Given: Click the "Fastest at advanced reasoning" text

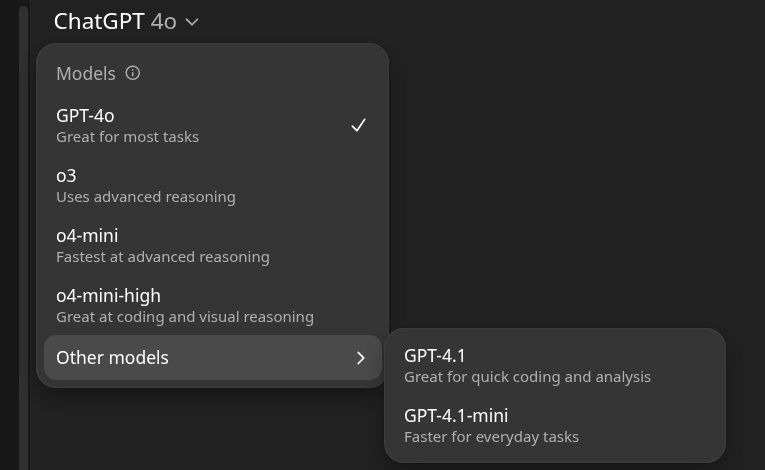Looking at the screenshot, I should pyautogui.click(x=163, y=257).
